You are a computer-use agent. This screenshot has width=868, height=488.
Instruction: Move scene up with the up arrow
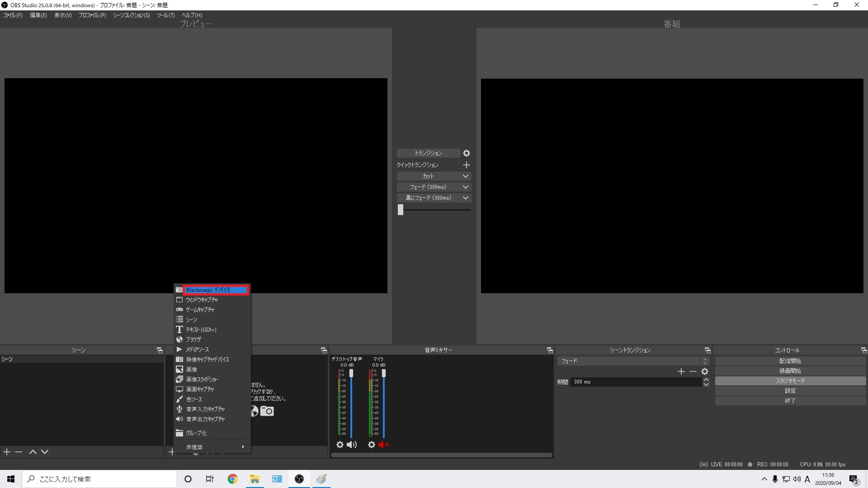[33, 452]
